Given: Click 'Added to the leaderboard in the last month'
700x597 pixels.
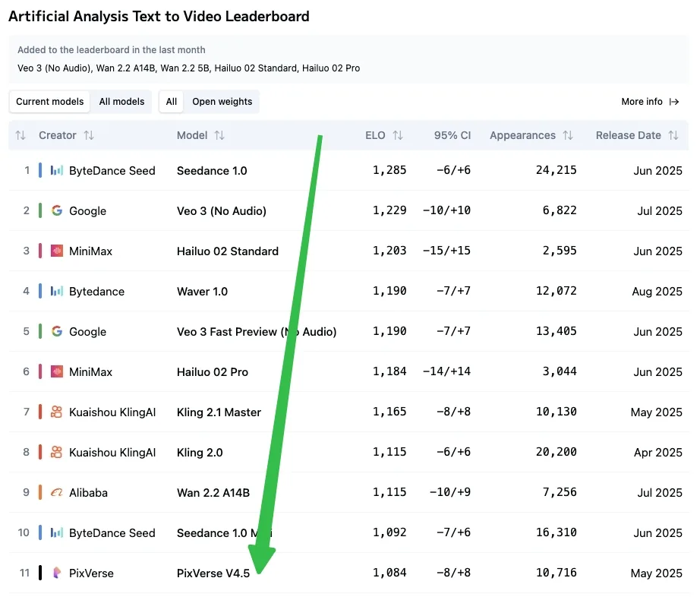Looking at the screenshot, I should (112, 50).
